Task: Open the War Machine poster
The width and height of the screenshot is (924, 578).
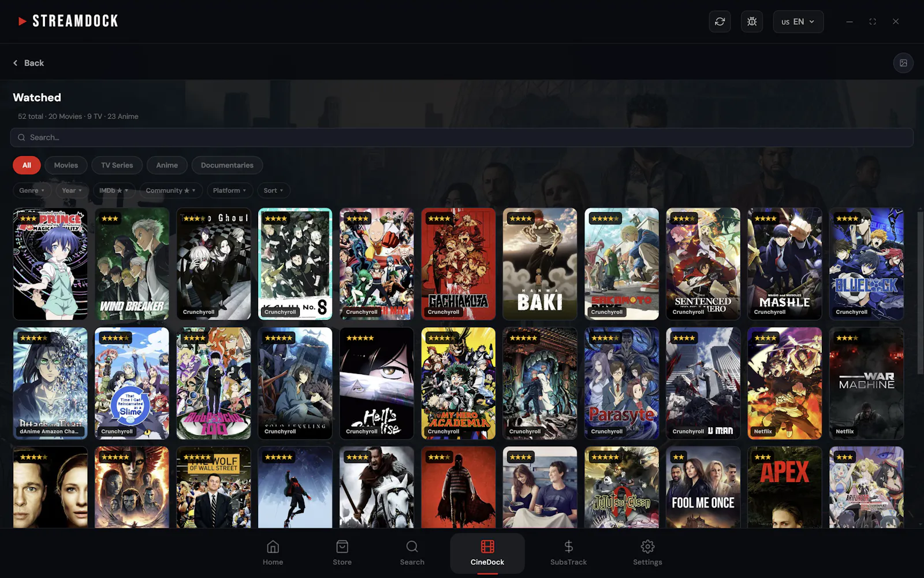Action: [866, 383]
